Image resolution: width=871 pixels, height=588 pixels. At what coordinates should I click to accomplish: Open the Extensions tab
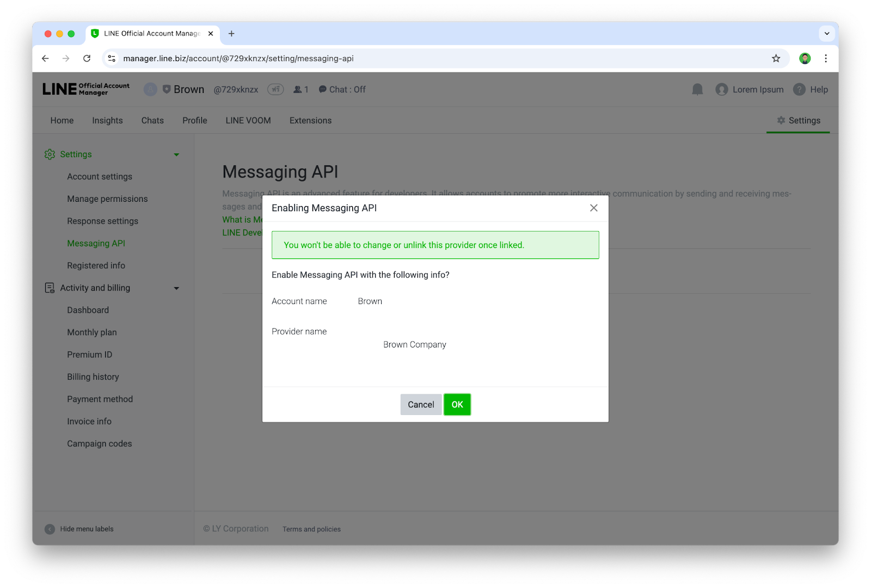[x=310, y=120]
